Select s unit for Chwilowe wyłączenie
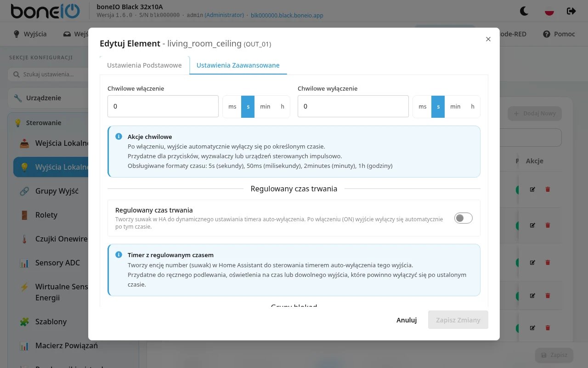588x368 pixels. 438,107
